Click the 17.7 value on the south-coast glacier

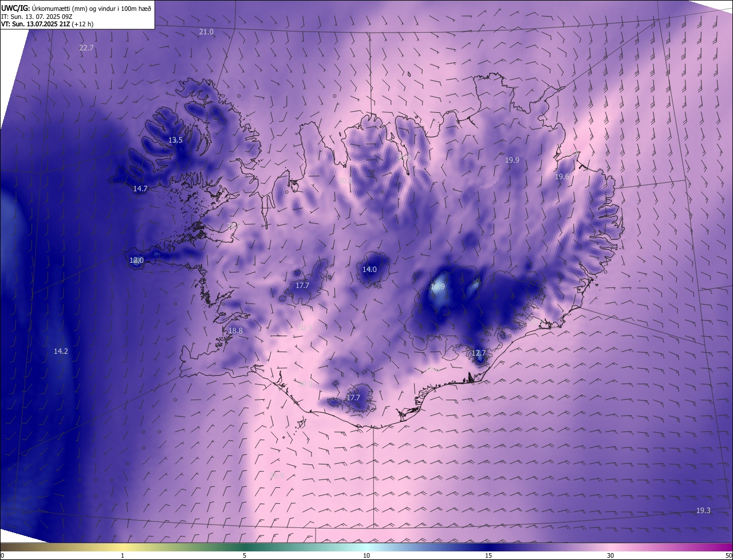(353, 398)
